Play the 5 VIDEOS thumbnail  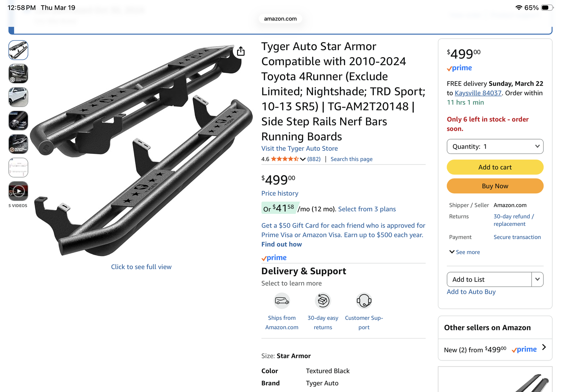(18, 191)
